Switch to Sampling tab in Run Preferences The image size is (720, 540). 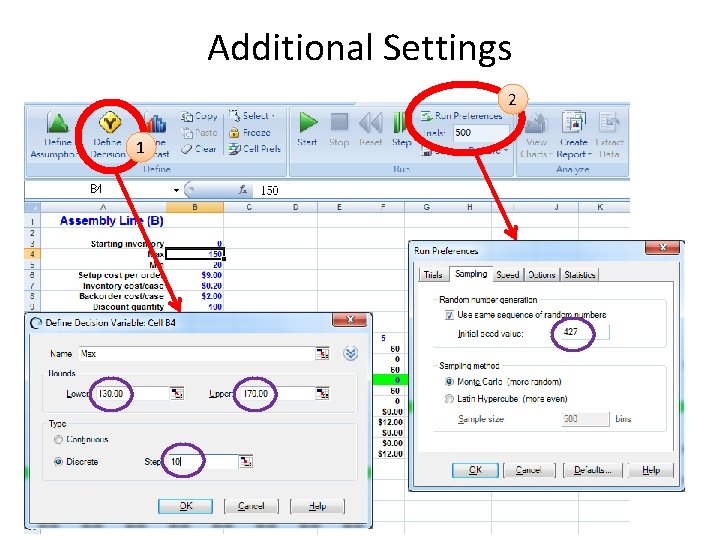(471, 274)
